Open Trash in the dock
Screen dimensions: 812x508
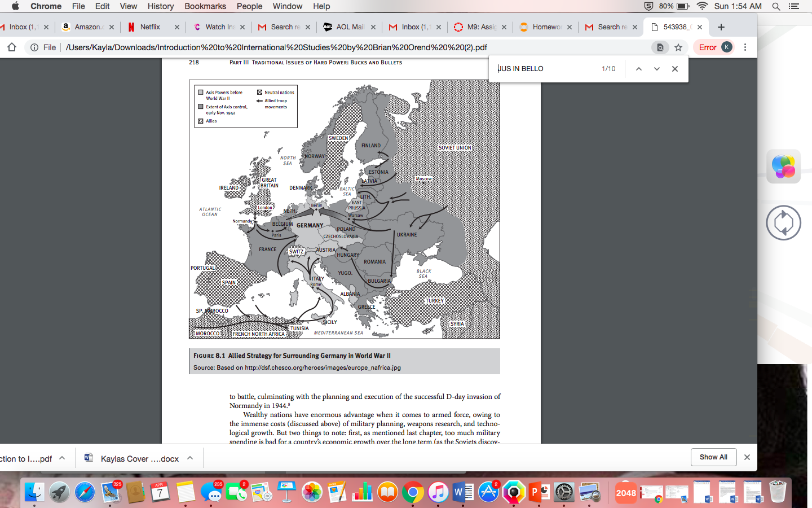(x=778, y=492)
